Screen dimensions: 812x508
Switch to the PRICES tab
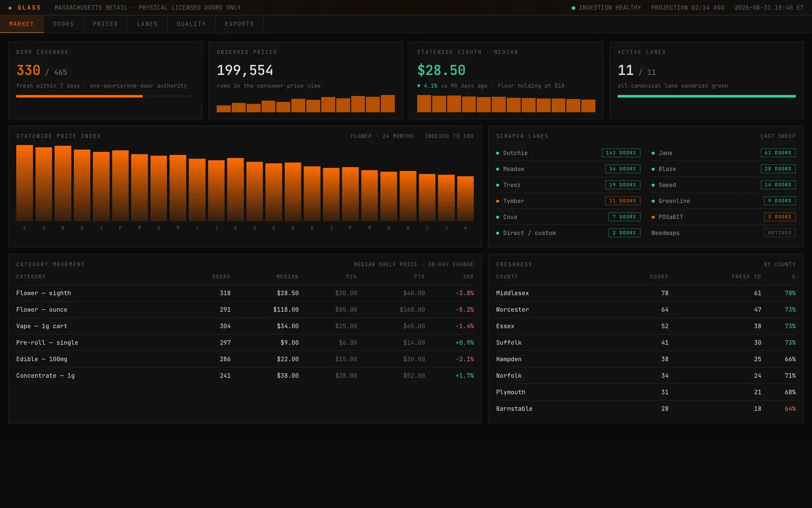(106, 24)
